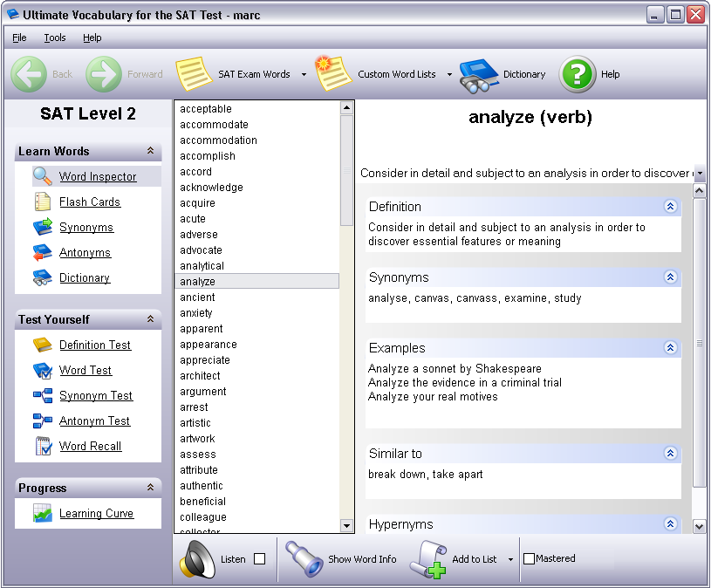
Task: Click the Listen speaker icon
Action: pyautogui.click(x=198, y=559)
